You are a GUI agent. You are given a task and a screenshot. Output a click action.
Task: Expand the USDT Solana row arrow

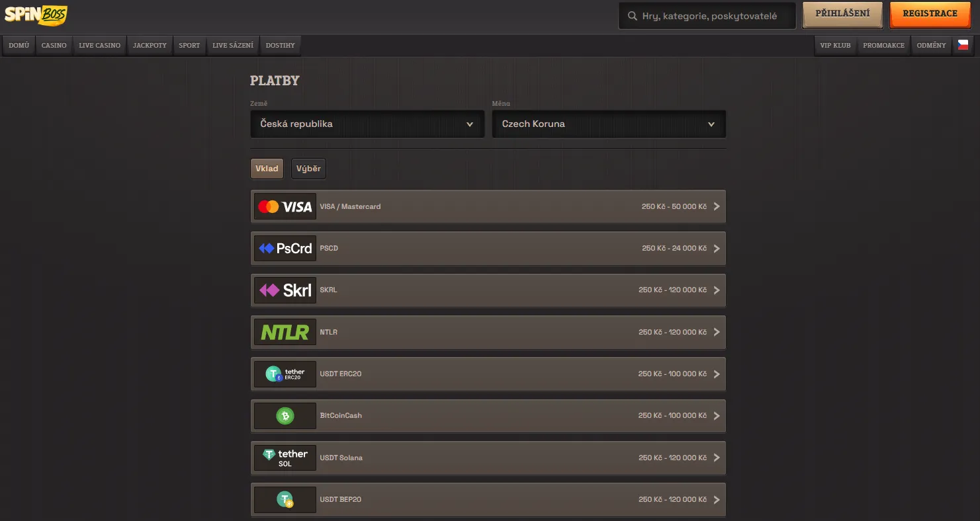coord(717,458)
